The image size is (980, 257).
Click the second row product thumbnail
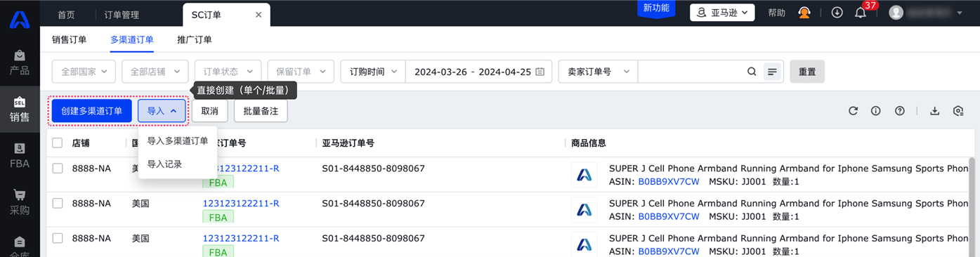(584, 209)
